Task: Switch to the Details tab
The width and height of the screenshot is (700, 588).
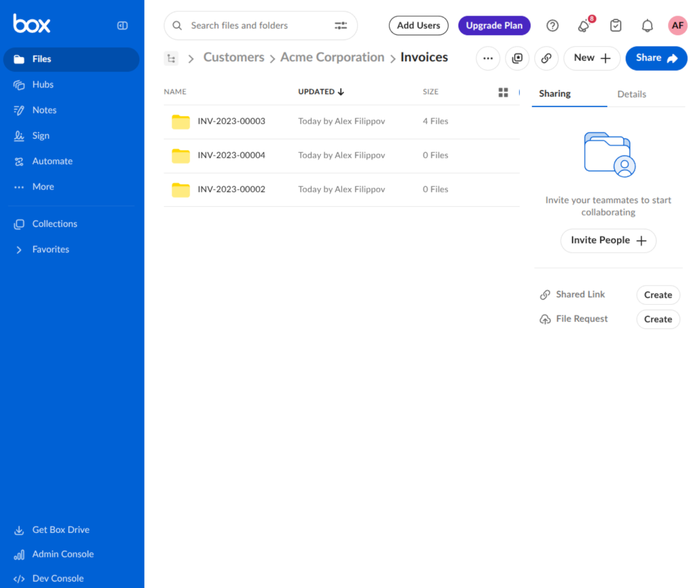Action: [632, 94]
